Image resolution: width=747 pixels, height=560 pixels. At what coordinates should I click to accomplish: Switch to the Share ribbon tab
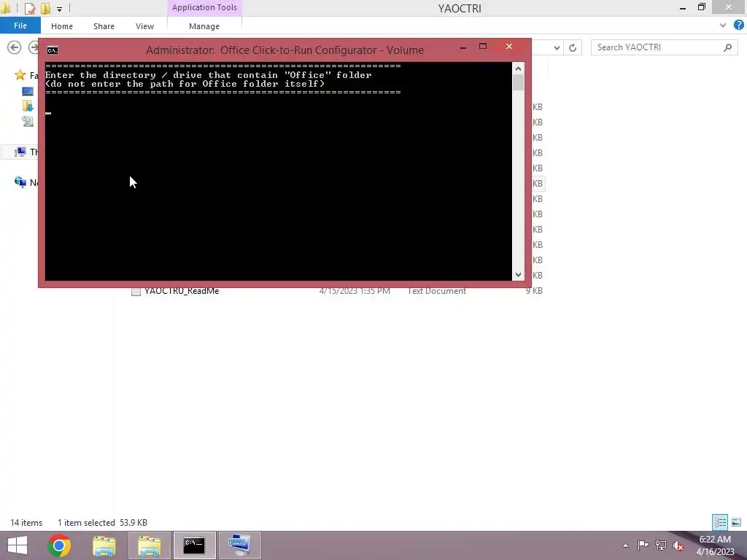[x=104, y=26]
